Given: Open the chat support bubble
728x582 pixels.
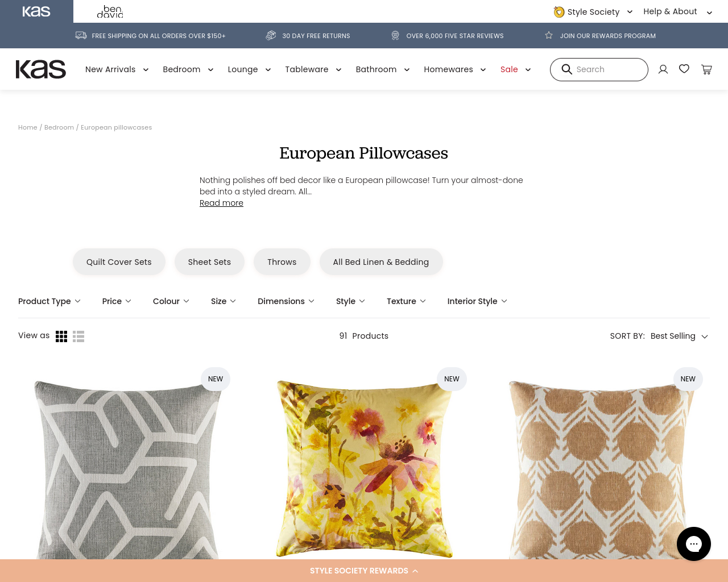Looking at the screenshot, I should (x=694, y=544).
